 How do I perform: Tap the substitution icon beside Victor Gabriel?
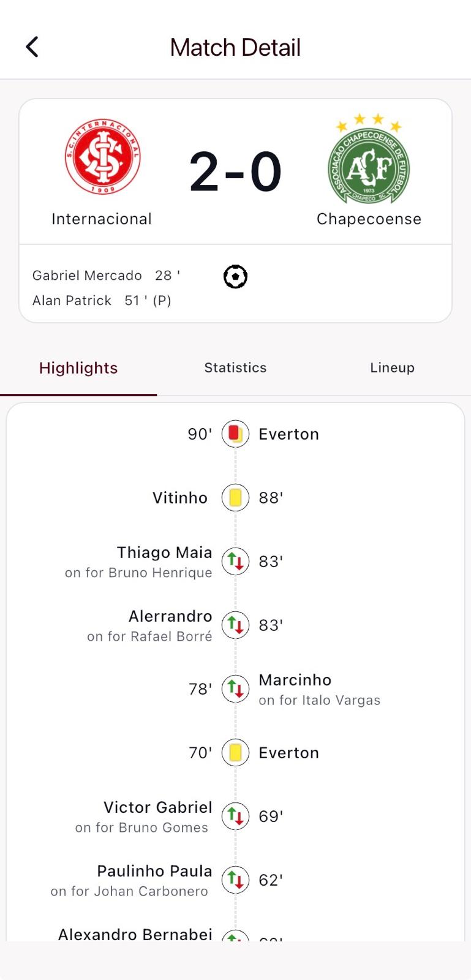coord(235,816)
